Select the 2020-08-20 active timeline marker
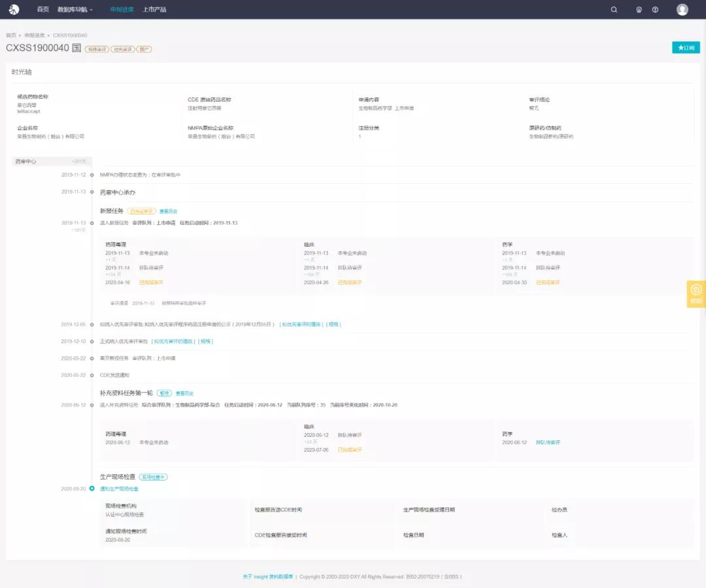This screenshot has height=588, width=706. [x=92, y=489]
